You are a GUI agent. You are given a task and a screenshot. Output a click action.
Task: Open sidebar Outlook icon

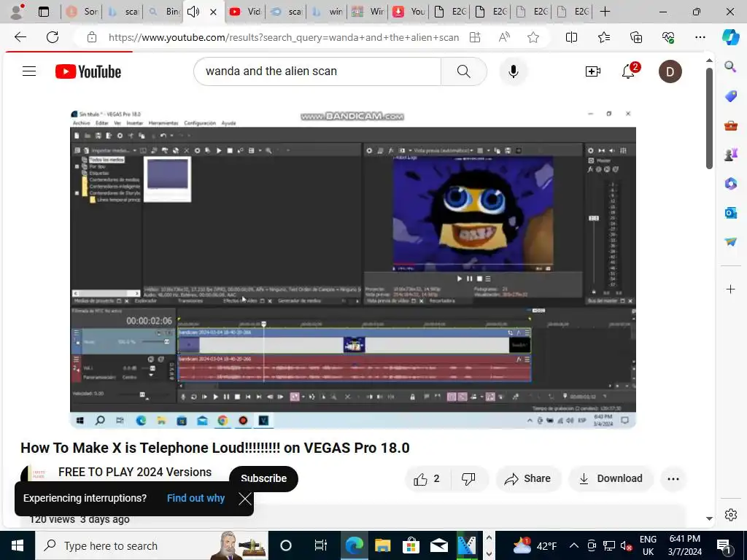(x=730, y=213)
